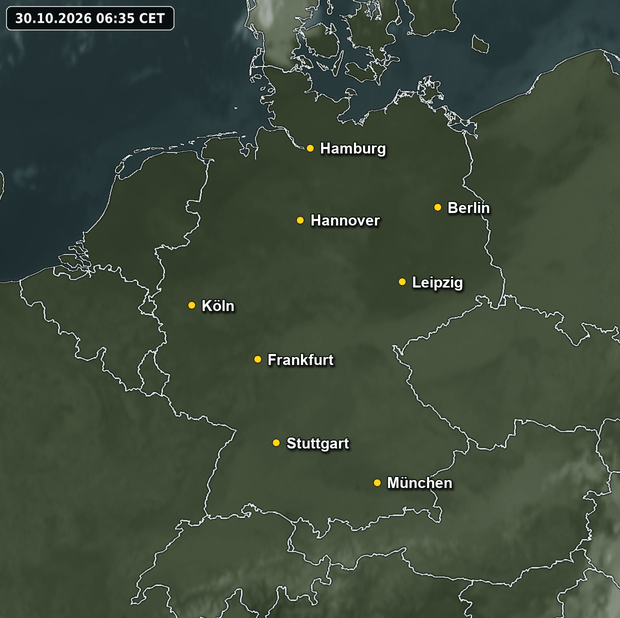Viewport: 620px width, 618px height.
Task: Select the Hamburg text label
Action: click(353, 149)
